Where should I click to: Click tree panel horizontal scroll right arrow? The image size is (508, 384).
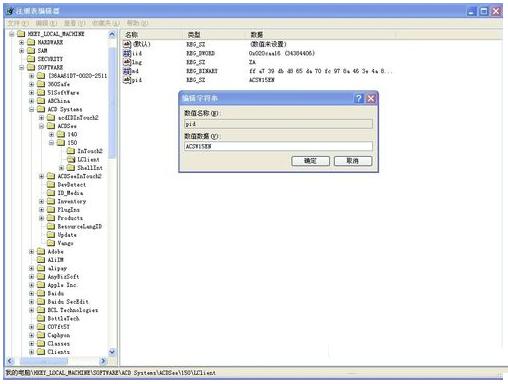coord(103,361)
